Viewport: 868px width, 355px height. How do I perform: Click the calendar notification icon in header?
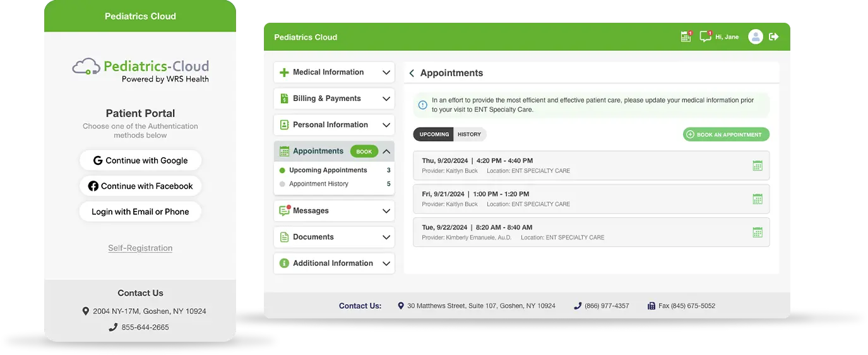point(686,37)
